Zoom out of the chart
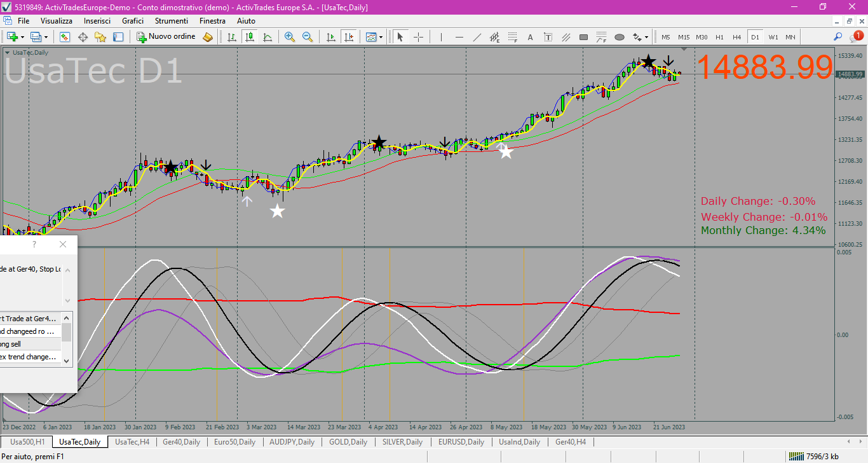868x463 pixels. 308,37
